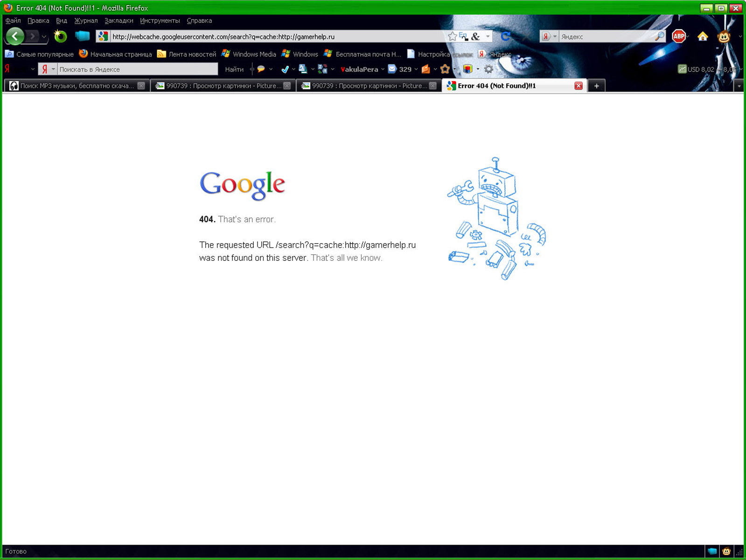Close the Error 404 (Not Found) tab
Image resolution: width=746 pixels, height=560 pixels.
pos(579,85)
